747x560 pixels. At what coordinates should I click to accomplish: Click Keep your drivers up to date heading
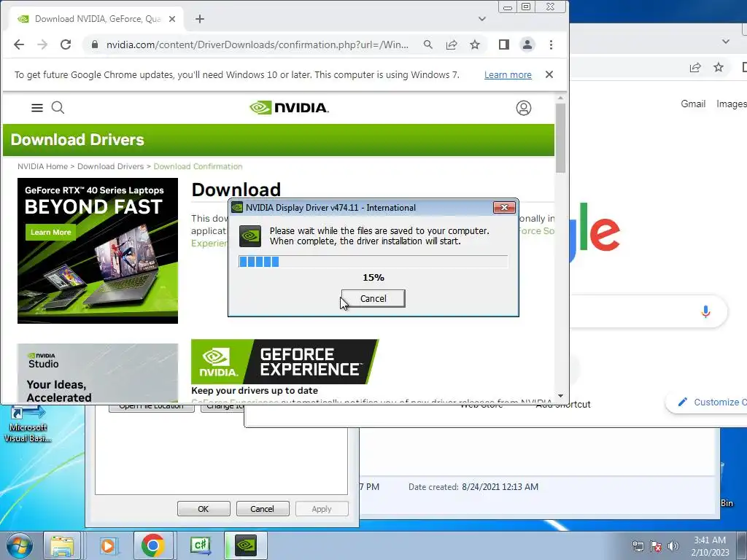click(255, 391)
